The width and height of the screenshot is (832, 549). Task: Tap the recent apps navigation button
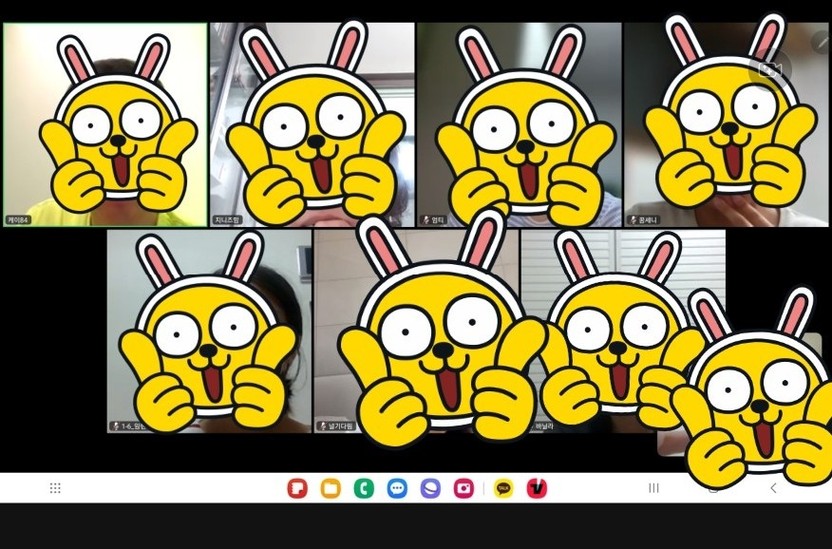coord(654,487)
